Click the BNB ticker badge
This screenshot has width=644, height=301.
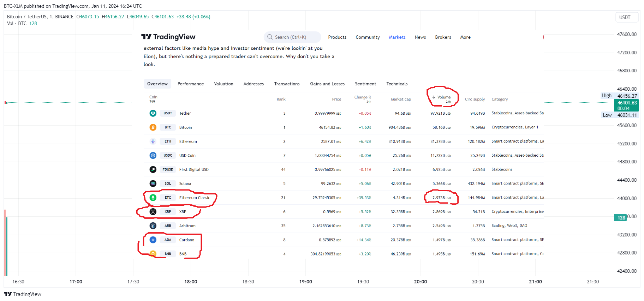click(x=168, y=254)
